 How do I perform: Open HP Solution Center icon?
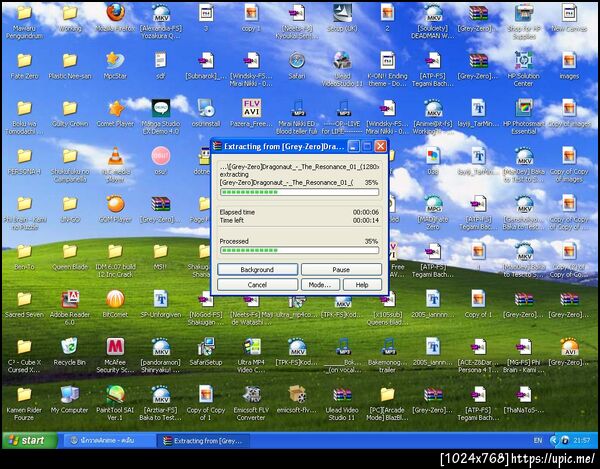coord(523,61)
